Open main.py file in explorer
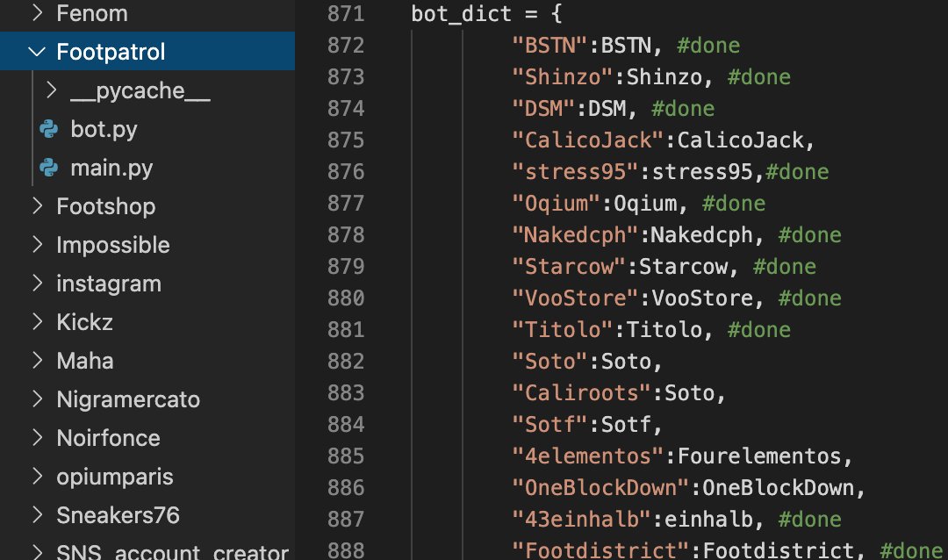Viewport: 948px width, 560px height. [x=111, y=169]
